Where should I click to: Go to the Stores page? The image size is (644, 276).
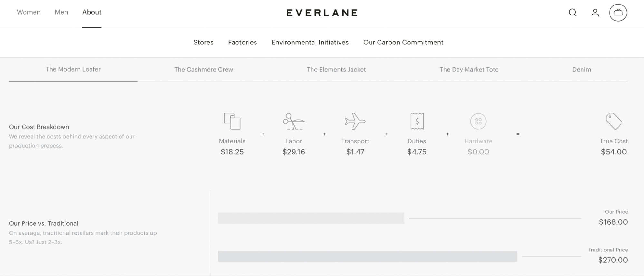coord(203,42)
